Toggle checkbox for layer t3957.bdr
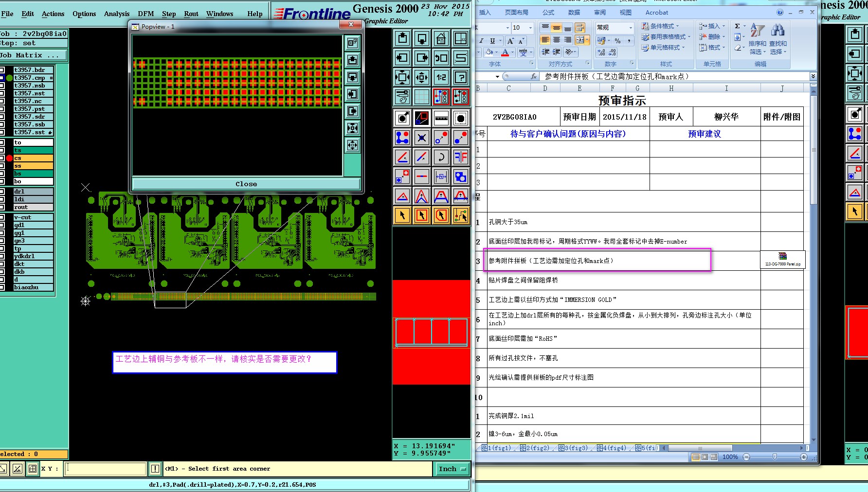 click(x=2, y=70)
